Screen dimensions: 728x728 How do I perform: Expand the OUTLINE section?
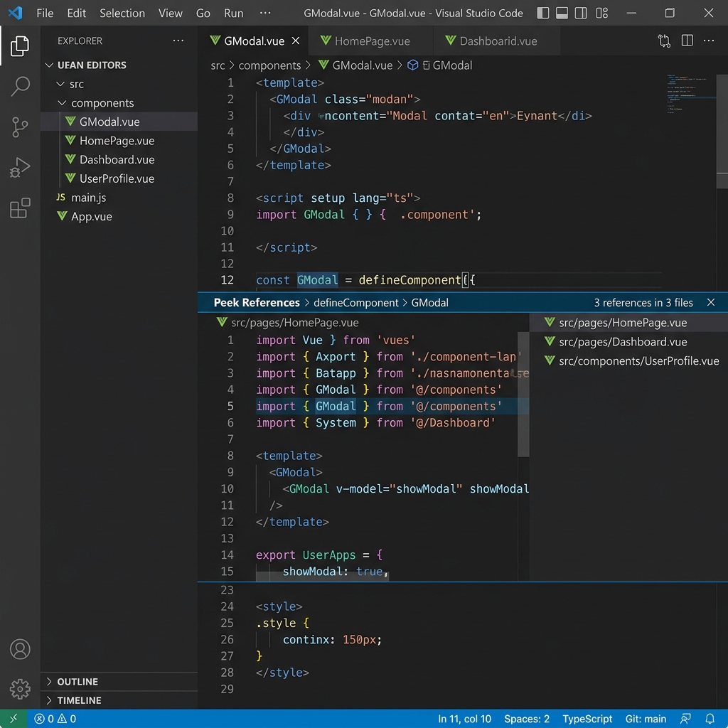(119, 682)
